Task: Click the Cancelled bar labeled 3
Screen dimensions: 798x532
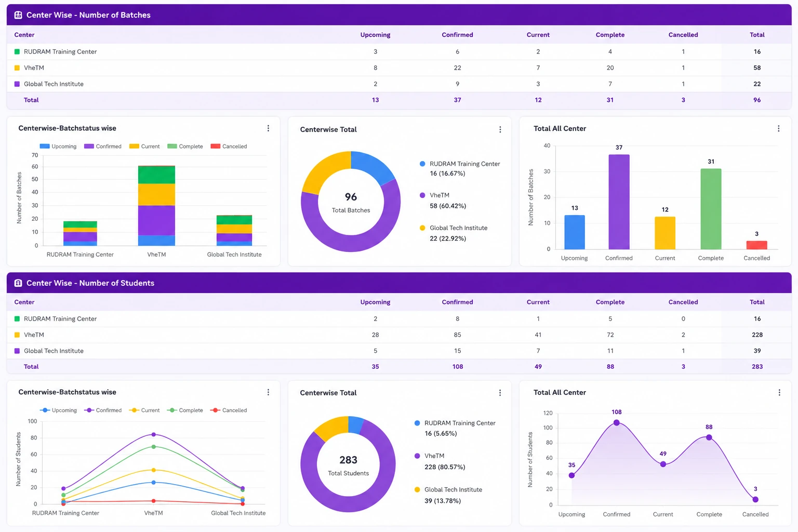Action: click(756, 245)
